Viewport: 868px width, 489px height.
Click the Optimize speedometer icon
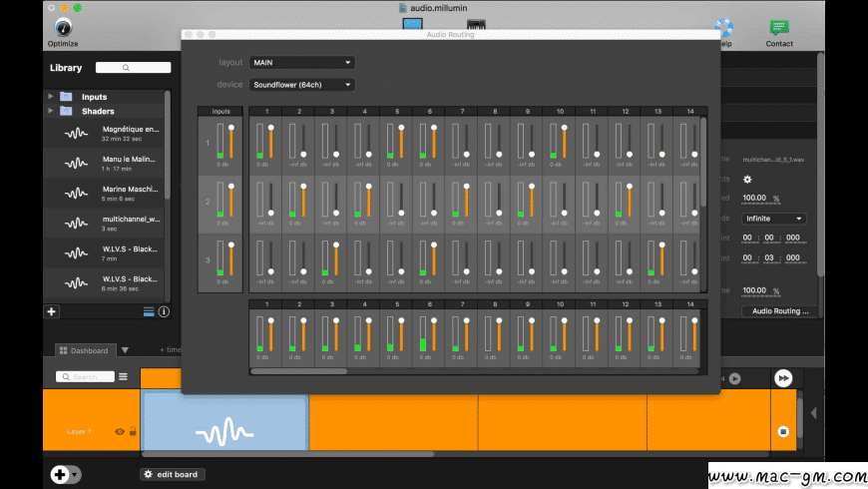[63, 27]
